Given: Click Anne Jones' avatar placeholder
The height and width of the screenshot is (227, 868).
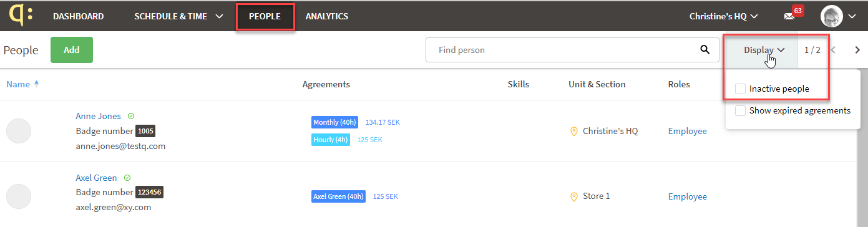Looking at the screenshot, I should [x=19, y=131].
